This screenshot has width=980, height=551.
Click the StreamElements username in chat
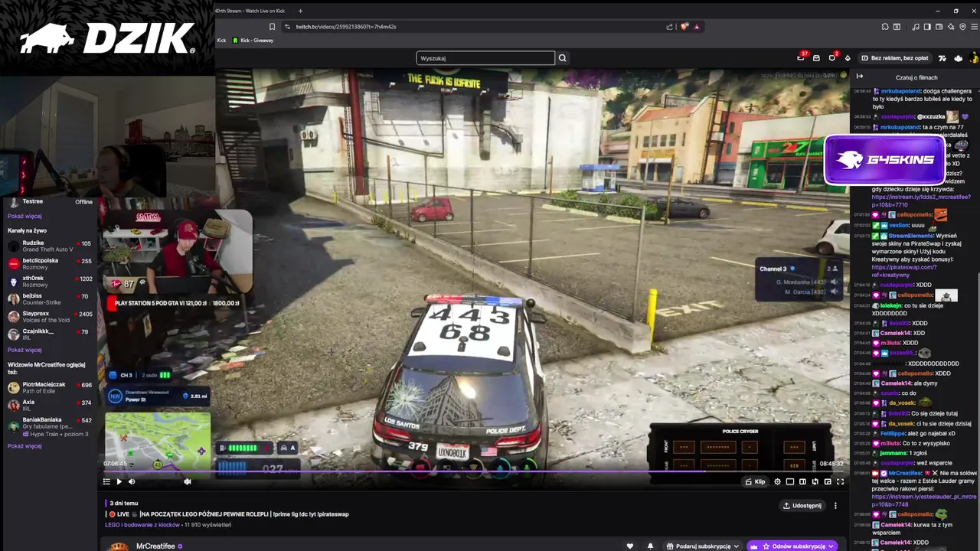point(911,236)
